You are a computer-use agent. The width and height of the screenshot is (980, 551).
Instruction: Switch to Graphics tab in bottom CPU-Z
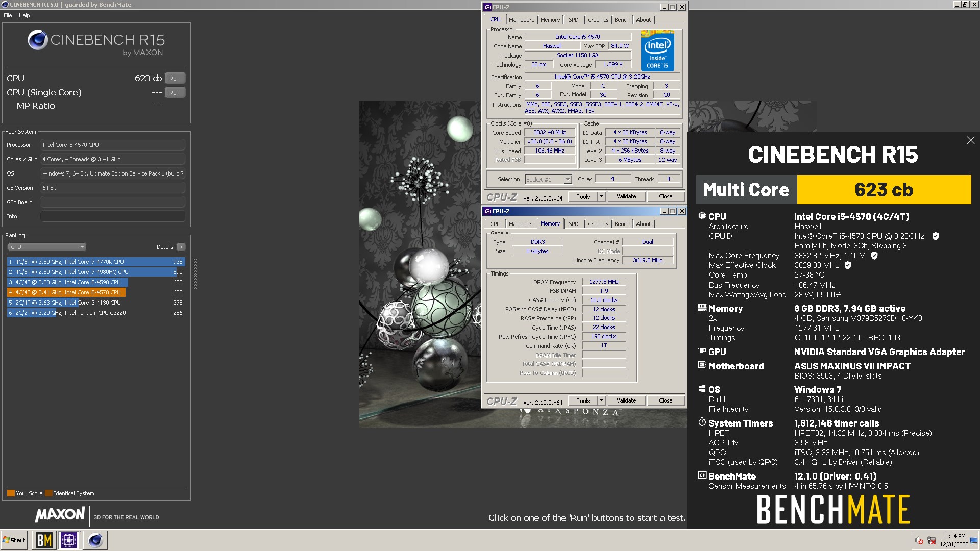[x=598, y=224]
